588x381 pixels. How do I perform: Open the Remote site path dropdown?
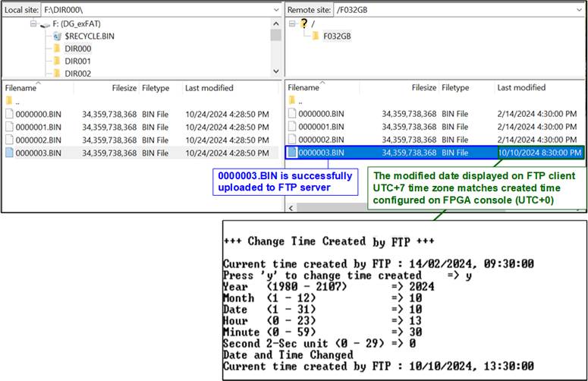click(x=580, y=10)
